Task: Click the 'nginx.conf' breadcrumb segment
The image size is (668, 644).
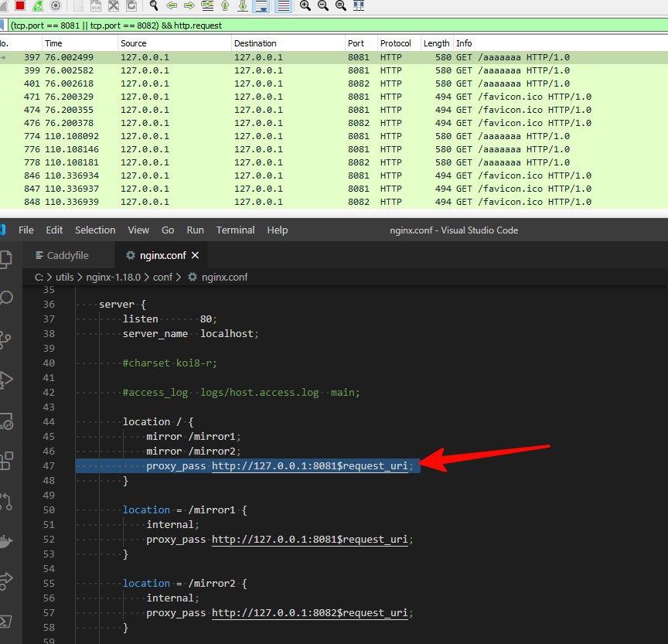Action: pos(224,277)
